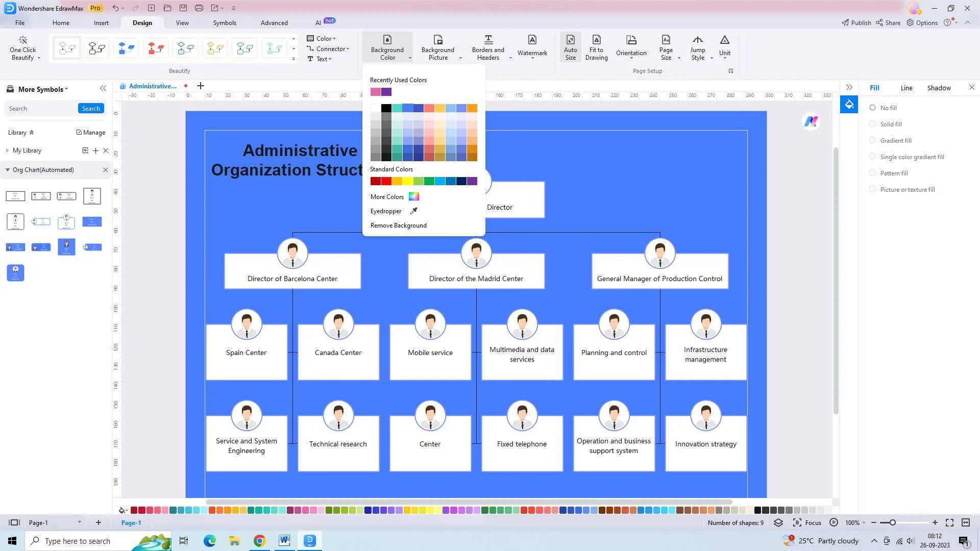The width and height of the screenshot is (980, 551).
Task: Open the Advanced menu
Action: click(273, 22)
